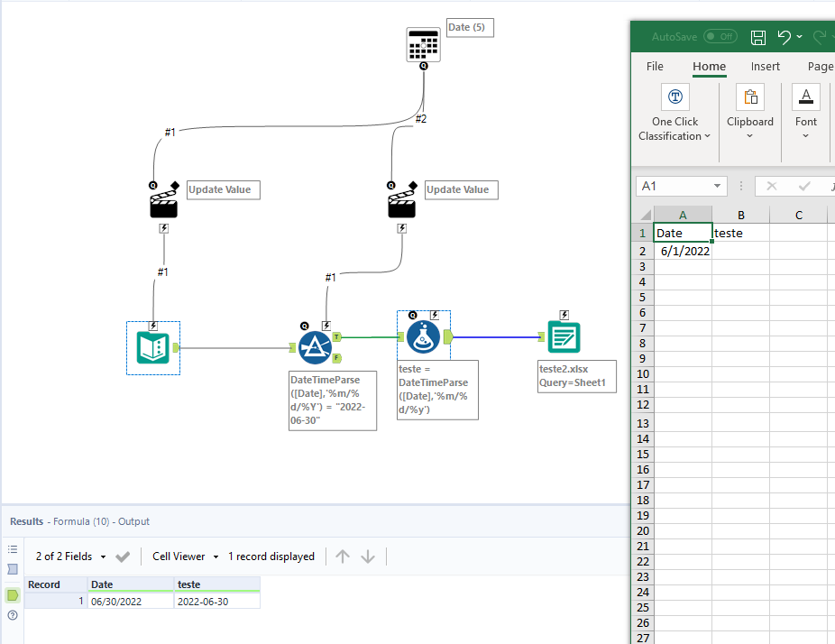The width and height of the screenshot is (835, 644).
Task: Toggle AutoSave off switch in Excel
Action: click(720, 37)
